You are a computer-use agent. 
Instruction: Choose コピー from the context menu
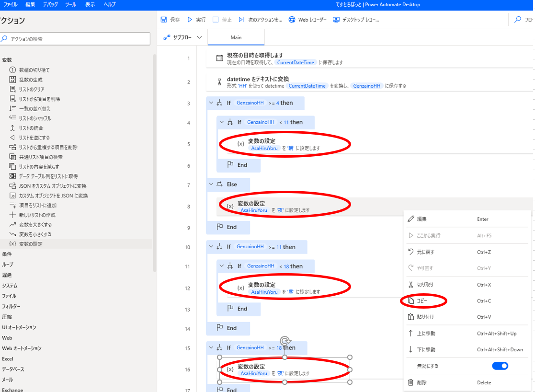click(x=422, y=301)
